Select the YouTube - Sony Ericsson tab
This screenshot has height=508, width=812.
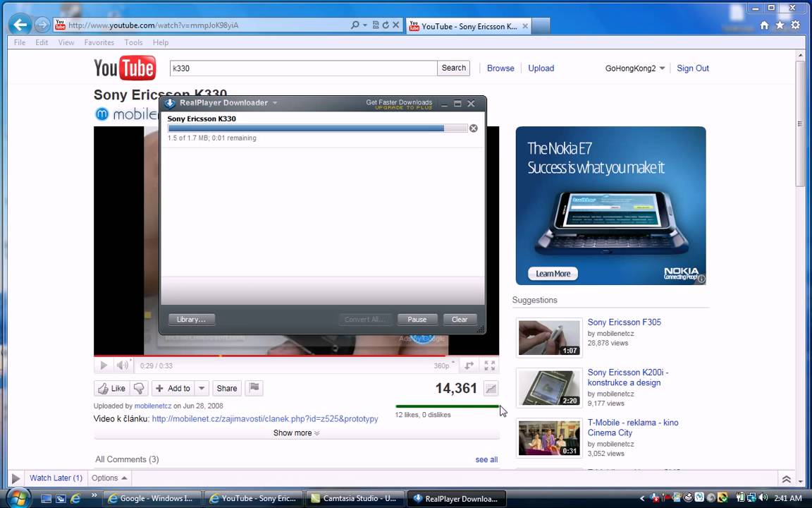[469, 26]
